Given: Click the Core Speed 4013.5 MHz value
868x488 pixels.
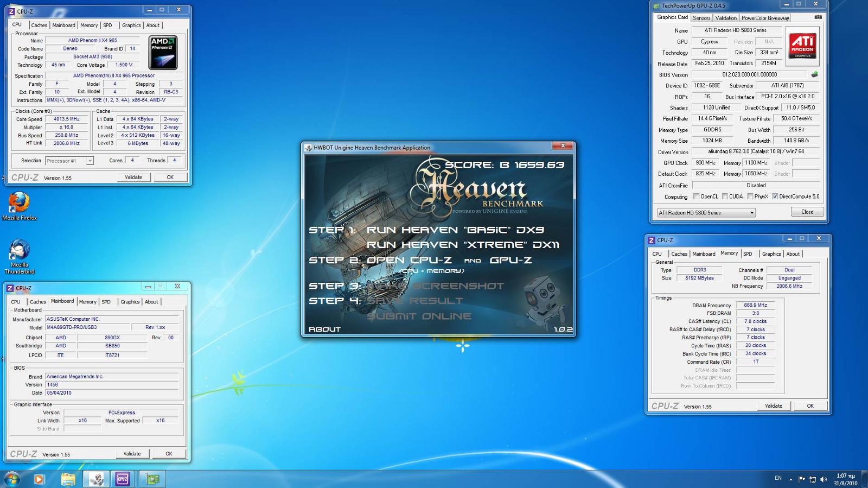Looking at the screenshot, I should click(66, 119).
